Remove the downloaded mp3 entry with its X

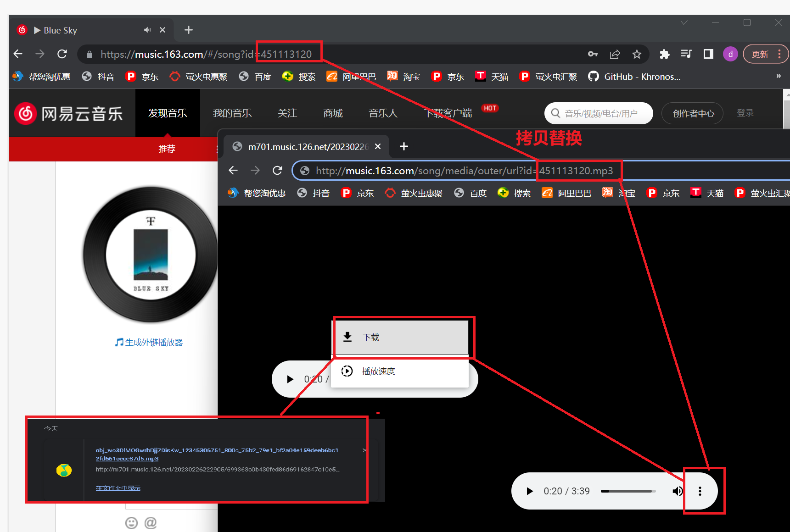point(364,450)
